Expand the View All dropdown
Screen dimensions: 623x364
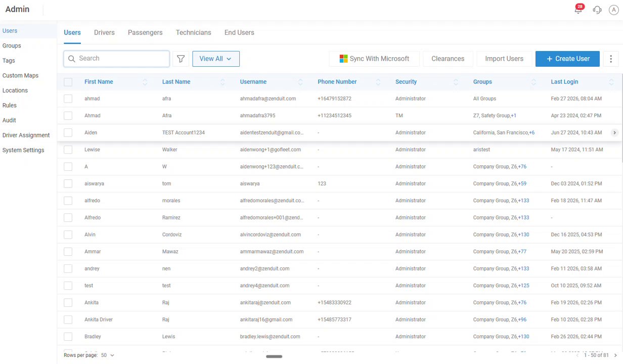click(215, 59)
